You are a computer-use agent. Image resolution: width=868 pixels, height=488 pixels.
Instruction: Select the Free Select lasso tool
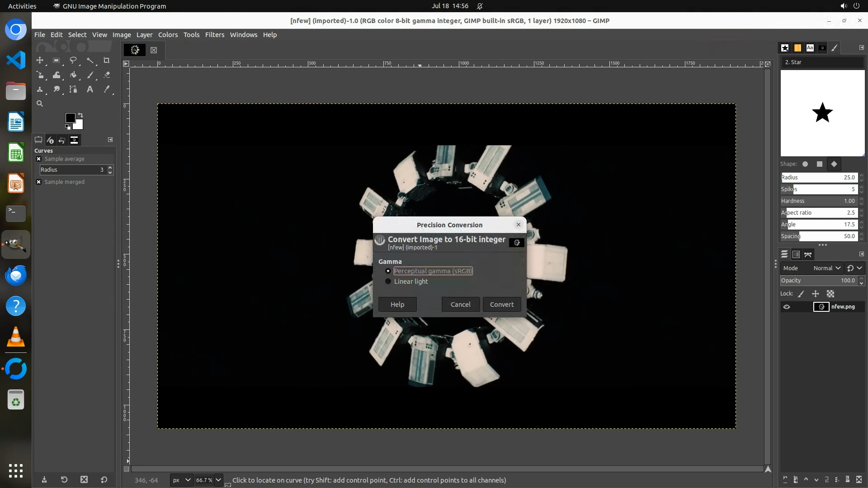[x=73, y=60]
